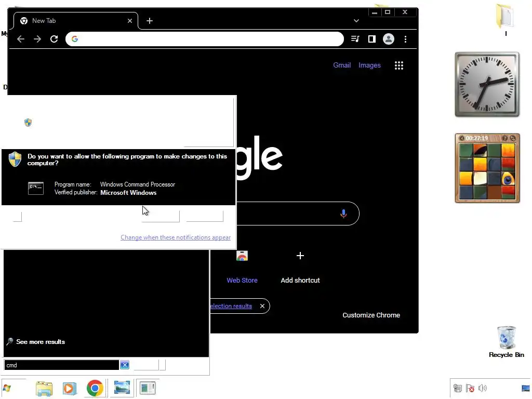Open the election results link
The image size is (532, 399).
coord(231,306)
